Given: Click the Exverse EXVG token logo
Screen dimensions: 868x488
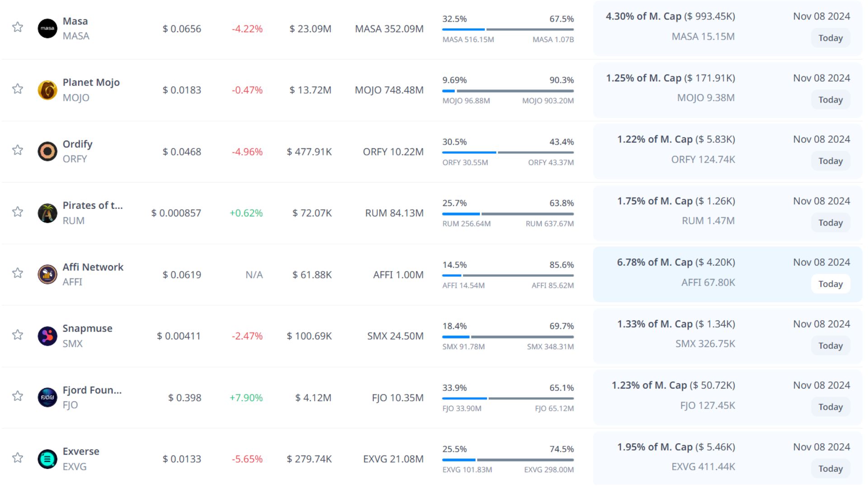Looking at the screenshot, I should coord(47,459).
